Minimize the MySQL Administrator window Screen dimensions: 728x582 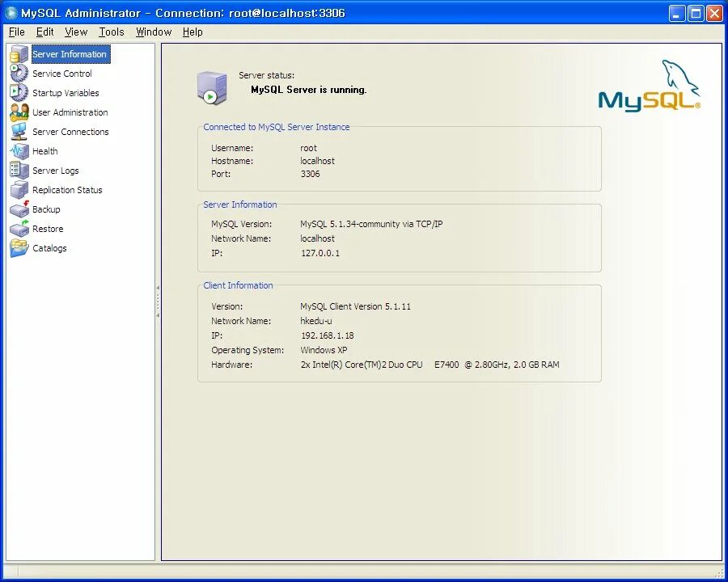coord(677,14)
